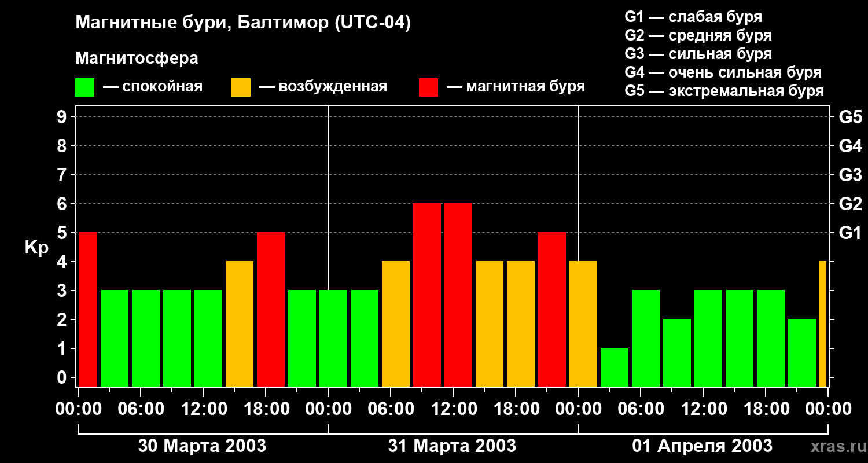
Task: Click the 'G1 — слабая буря' legend line
Action: pos(693,17)
